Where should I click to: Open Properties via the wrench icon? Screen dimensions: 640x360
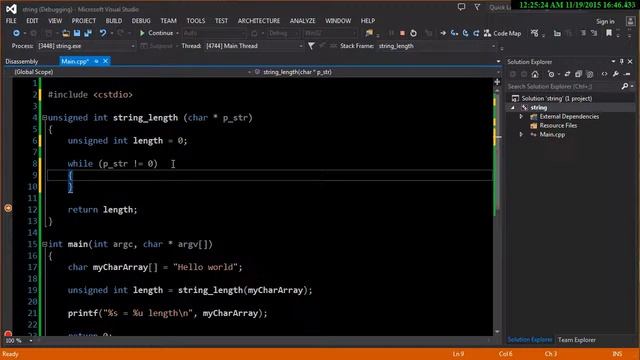(616, 74)
